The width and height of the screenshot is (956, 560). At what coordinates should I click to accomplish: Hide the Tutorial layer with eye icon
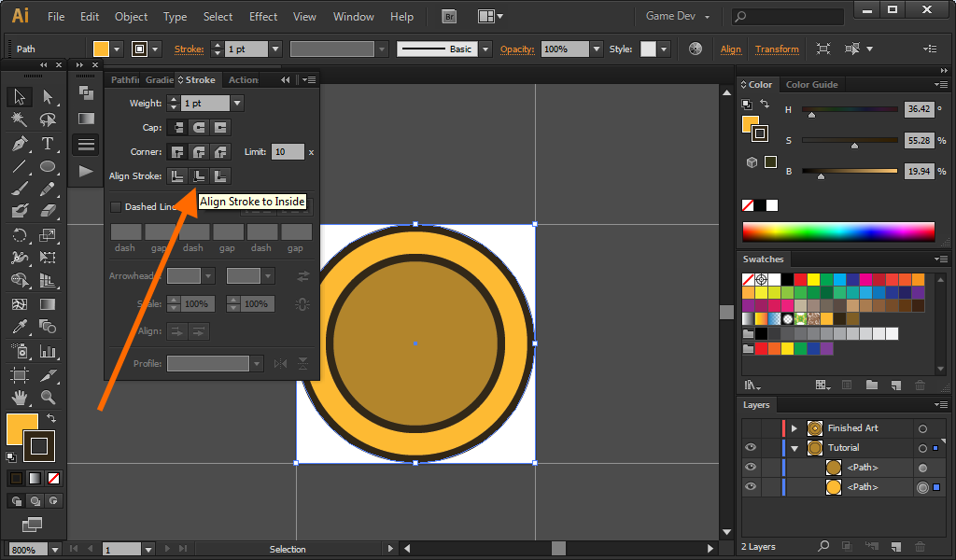coord(751,448)
